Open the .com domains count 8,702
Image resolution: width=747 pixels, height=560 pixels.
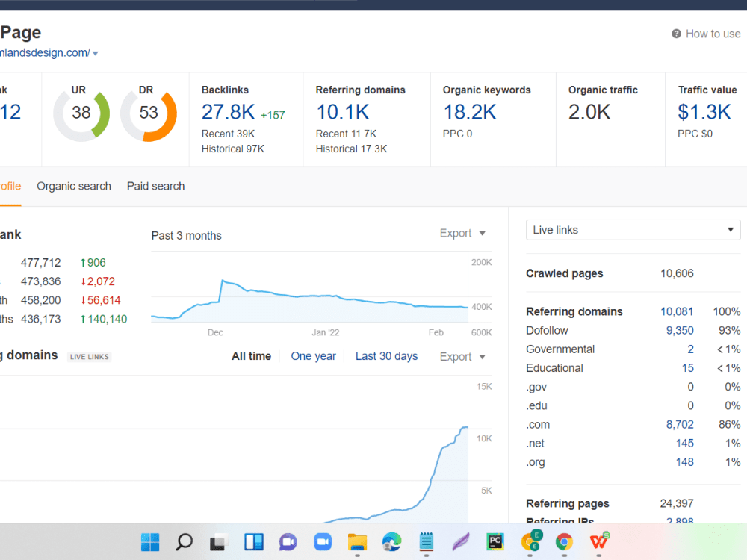pyautogui.click(x=680, y=424)
